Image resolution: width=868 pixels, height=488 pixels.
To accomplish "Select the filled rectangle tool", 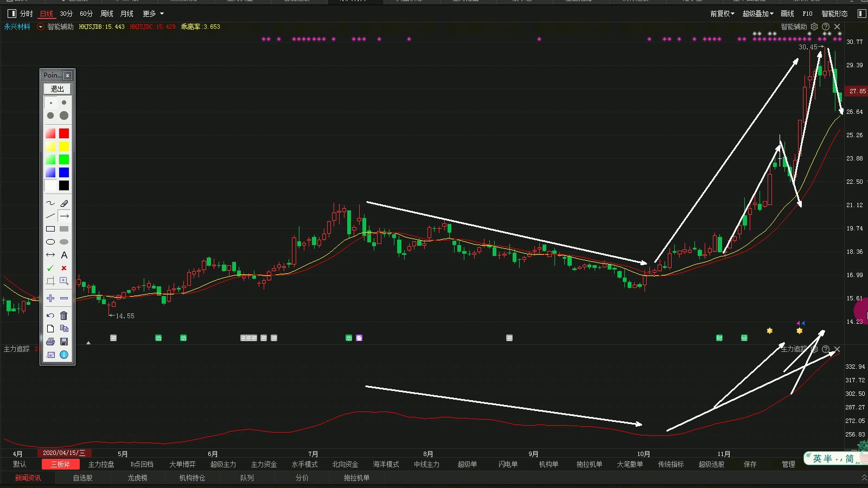I will pos(64,229).
